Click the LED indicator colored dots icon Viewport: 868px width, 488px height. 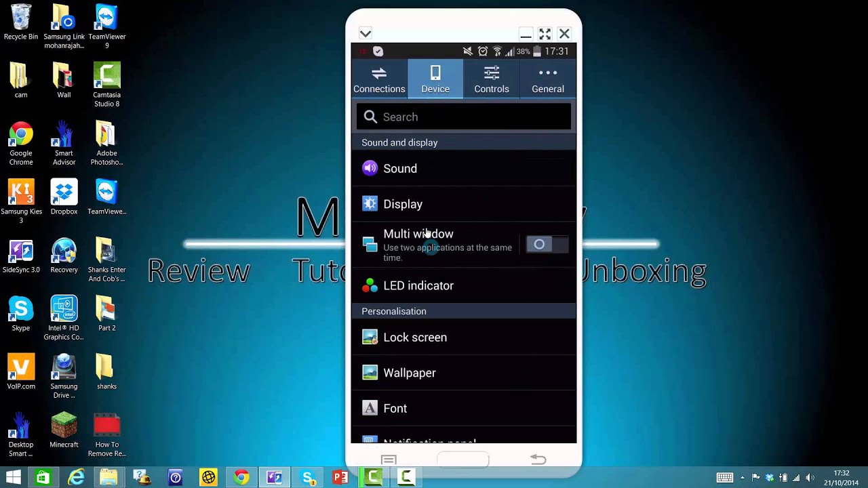click(x=370, y=285)
